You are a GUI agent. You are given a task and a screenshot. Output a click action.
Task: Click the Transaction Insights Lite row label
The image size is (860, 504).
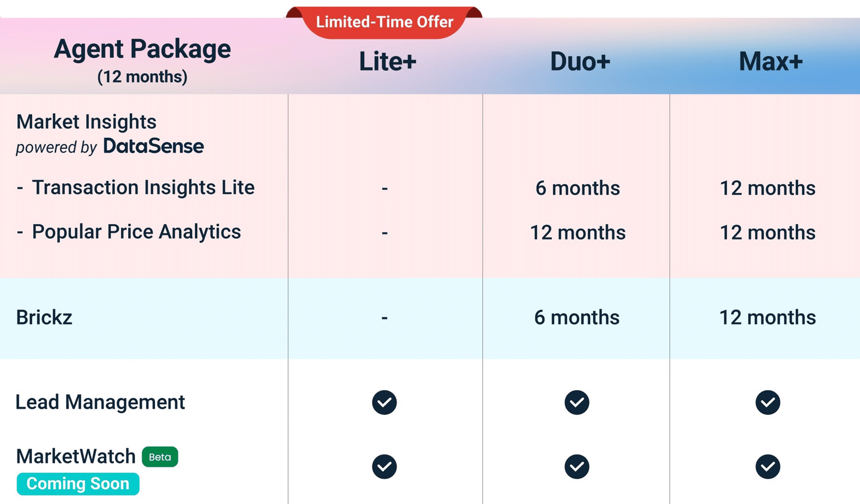143,188
